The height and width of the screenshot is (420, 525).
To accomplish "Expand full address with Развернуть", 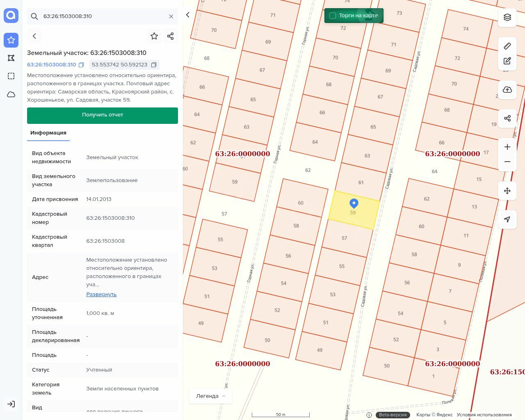I will coord(101,294).
